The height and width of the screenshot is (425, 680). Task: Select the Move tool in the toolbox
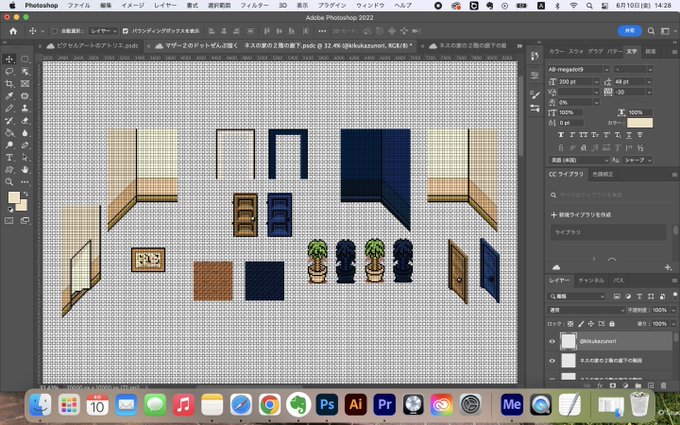(9, 59)
